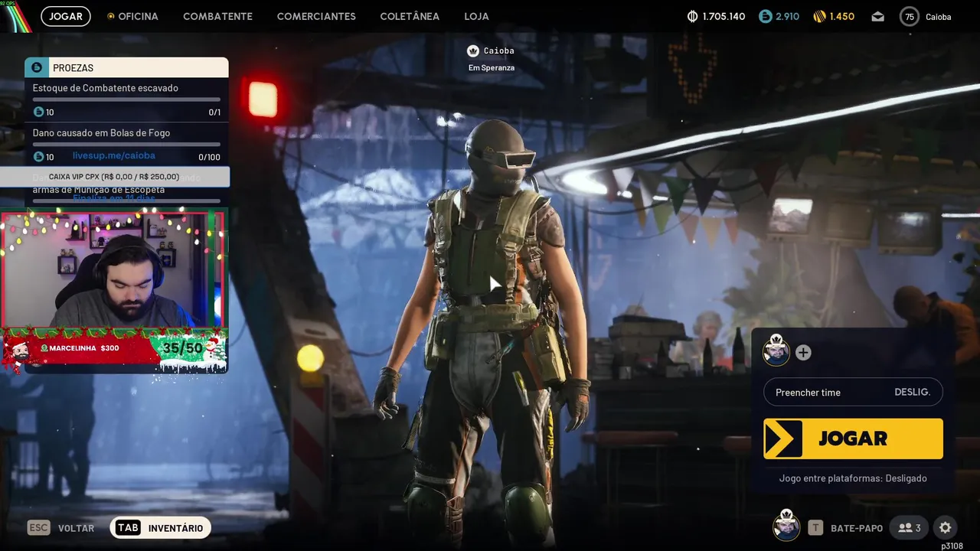Click the reward token icon next to 0/1
The width and height of the screenshot is (980, 551).
[x=38, y=112]
